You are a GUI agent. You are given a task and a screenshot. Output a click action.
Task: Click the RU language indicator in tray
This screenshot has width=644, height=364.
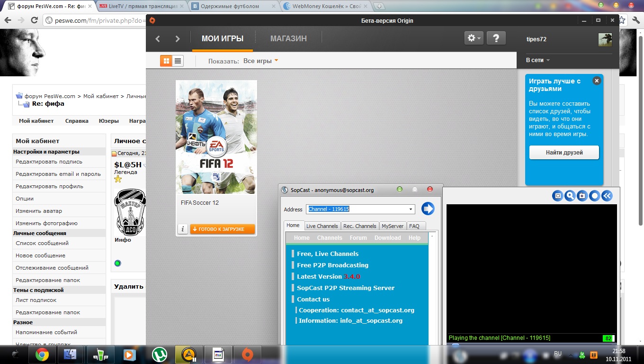[x=558, y=354]
